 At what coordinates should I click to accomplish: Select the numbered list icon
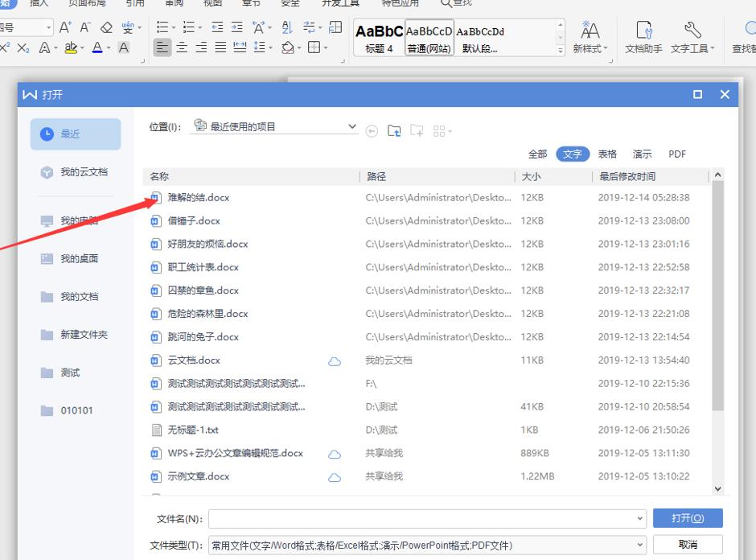click(x=190, y=26)
